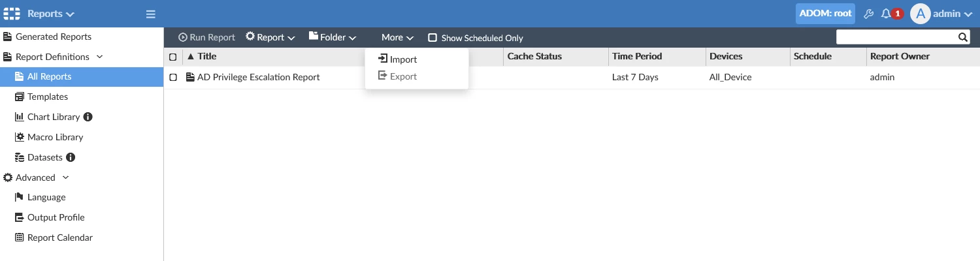
Task: Click the ADOM: root button
Action: (825, 14)
